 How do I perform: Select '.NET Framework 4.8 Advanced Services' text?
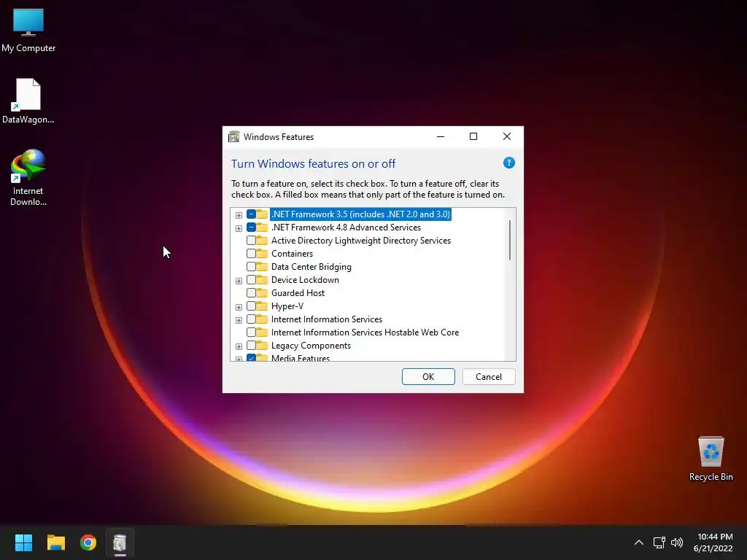click(346, 227)
